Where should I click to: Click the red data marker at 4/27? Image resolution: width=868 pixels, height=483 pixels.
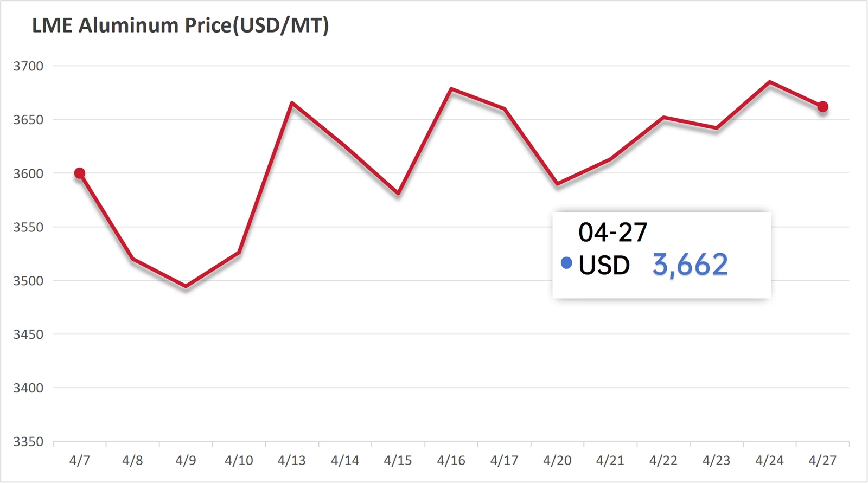[822, 107]
